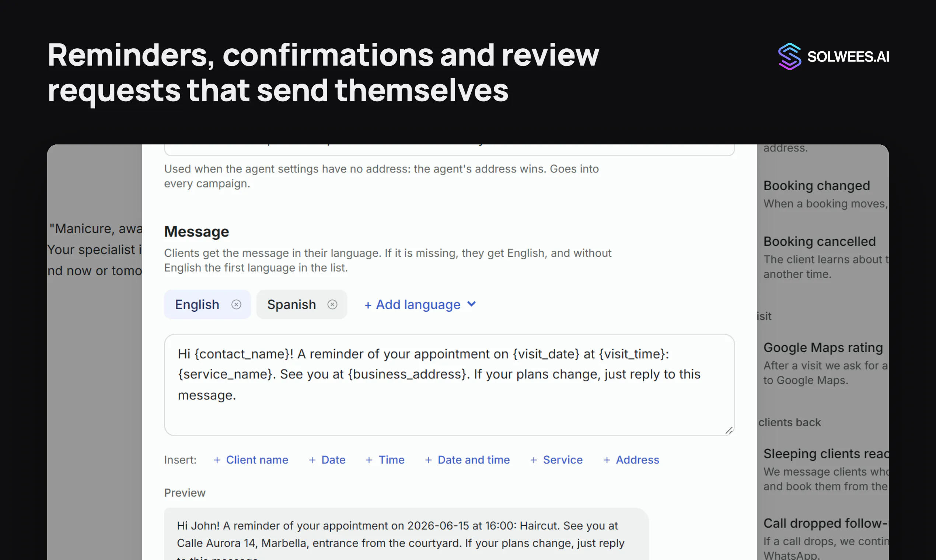Click plus icon beside Time

click(x=369, y=460)
